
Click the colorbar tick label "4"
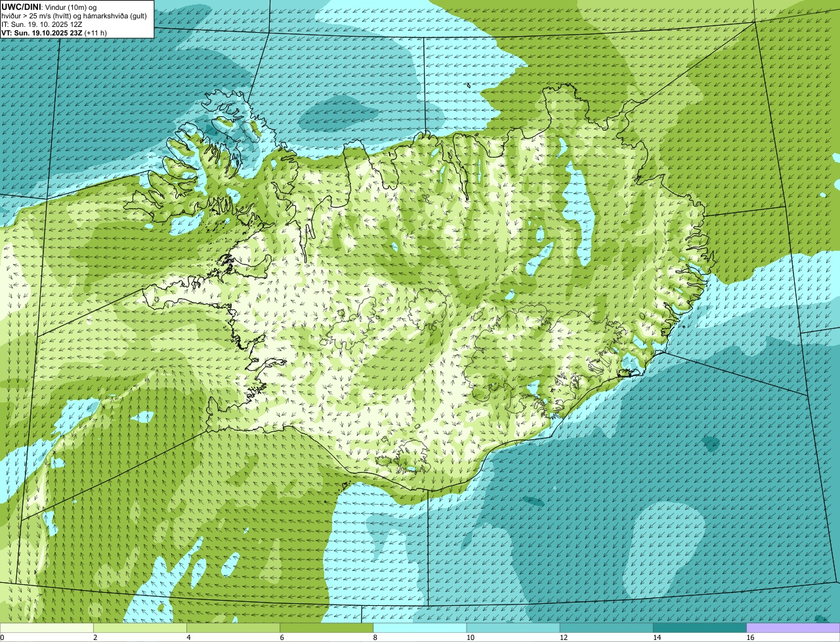[x=188, y=637]
